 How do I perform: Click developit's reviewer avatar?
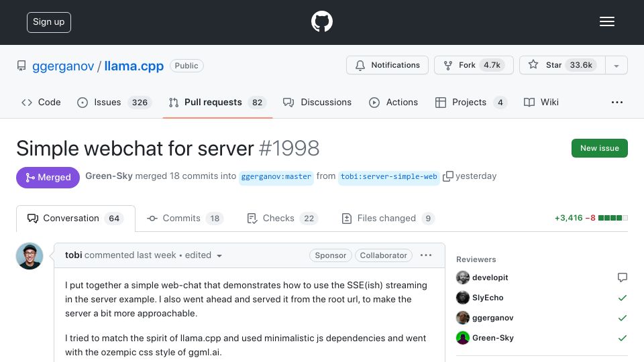[x=463, y=278]
